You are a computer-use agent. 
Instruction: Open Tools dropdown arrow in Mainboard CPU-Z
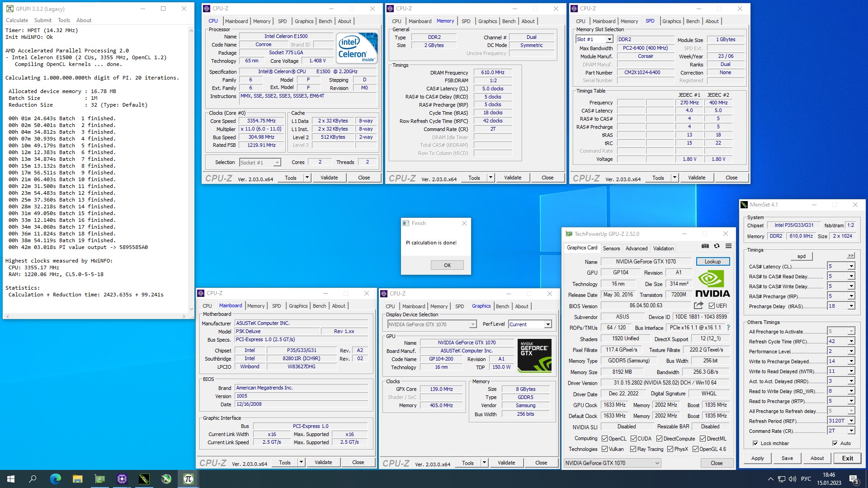tap(301, 462)
